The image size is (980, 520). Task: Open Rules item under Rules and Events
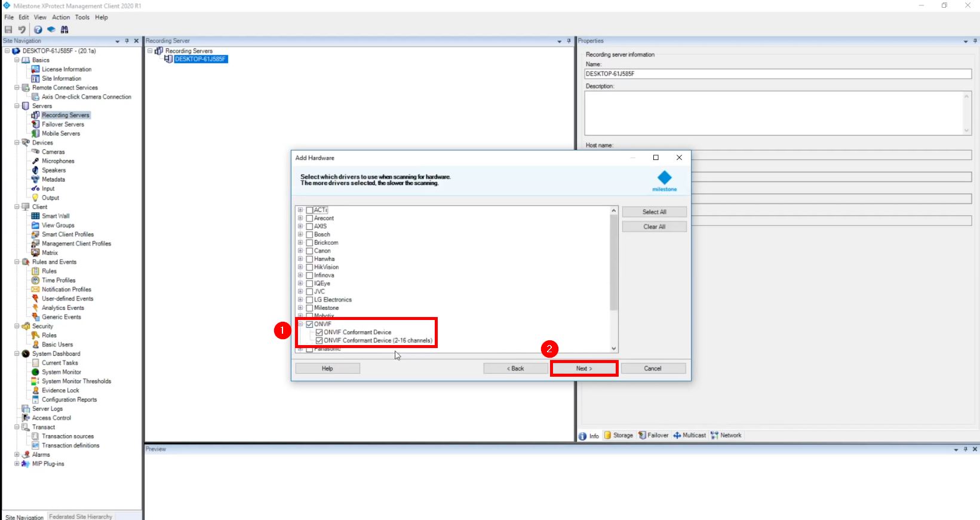(49, 271)
